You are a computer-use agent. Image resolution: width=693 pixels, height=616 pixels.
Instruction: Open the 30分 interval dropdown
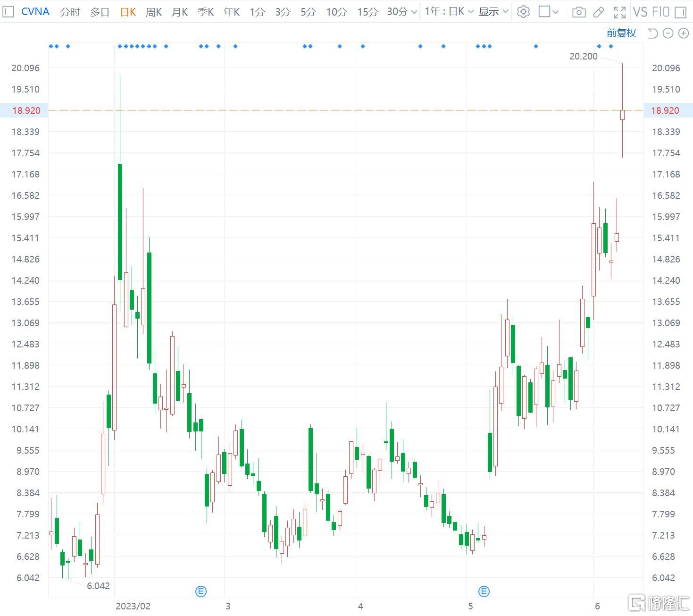(402, 12)
